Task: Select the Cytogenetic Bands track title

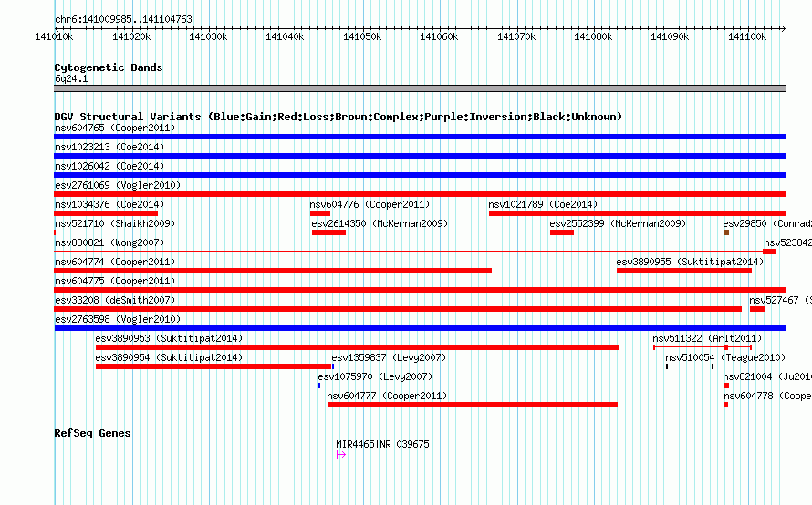Action: (109, 67)
